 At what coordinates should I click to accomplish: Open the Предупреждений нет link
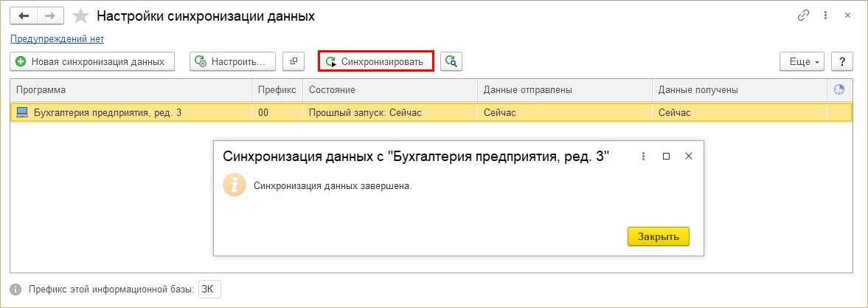[x=57, y=38]
